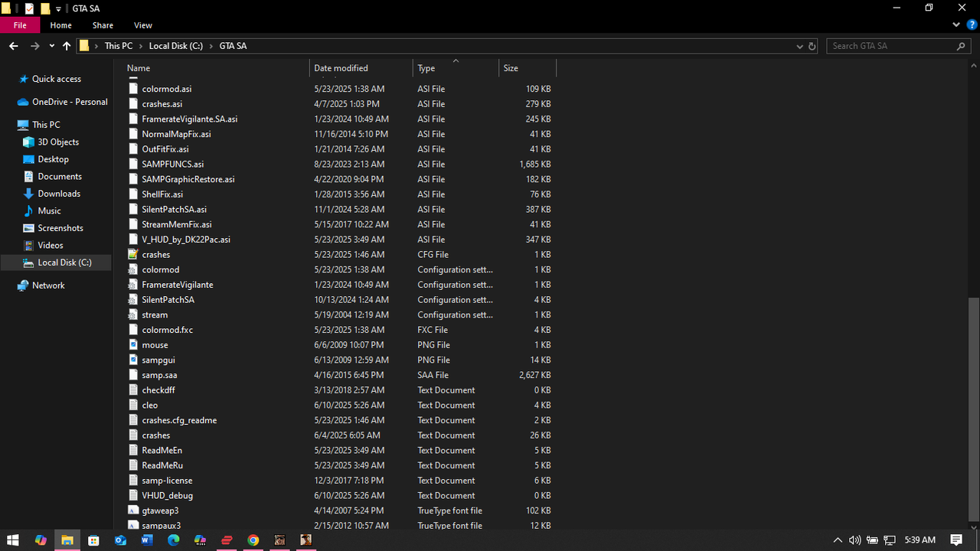This screenshot has height=551, width=980.
Task: Click font file icon of gtaweap3
Action: point(134,510)
